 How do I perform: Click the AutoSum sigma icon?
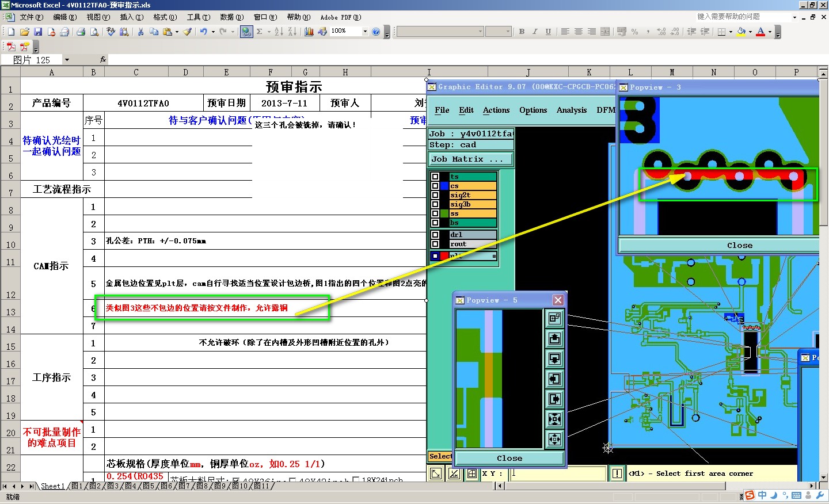point(260,32)
